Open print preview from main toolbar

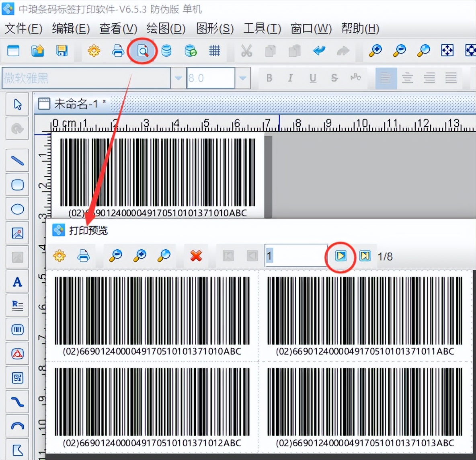142,51
